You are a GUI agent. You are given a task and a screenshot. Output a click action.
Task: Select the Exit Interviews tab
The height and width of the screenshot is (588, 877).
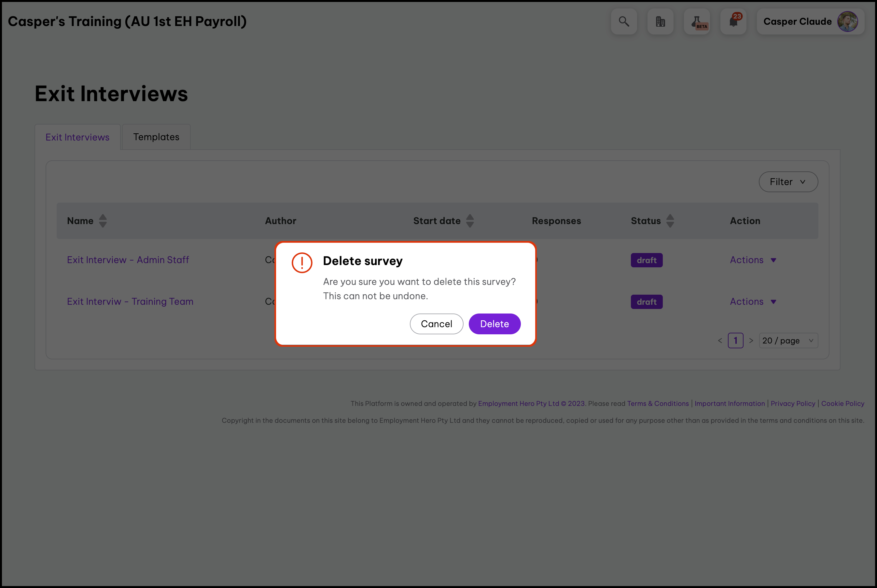[77, 137]
